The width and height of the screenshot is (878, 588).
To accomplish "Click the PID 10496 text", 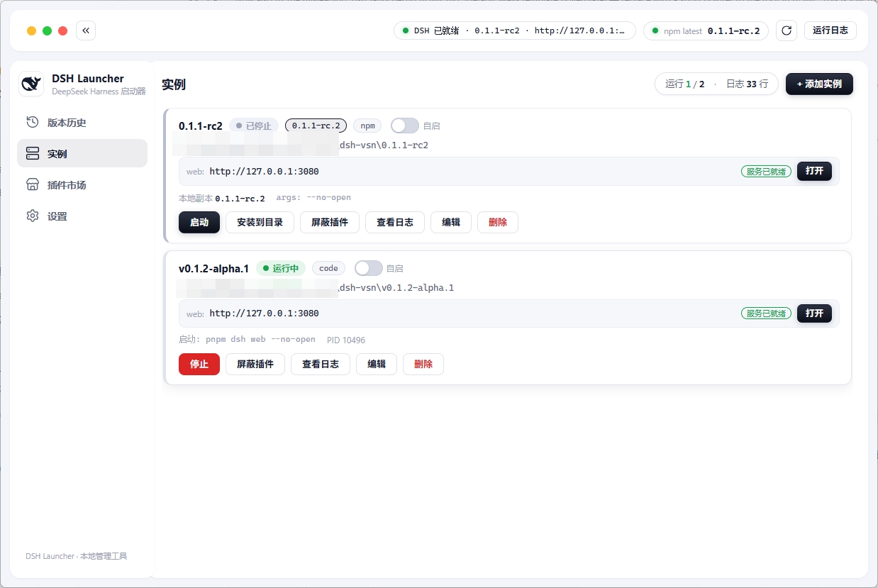I will click(346, 340).
